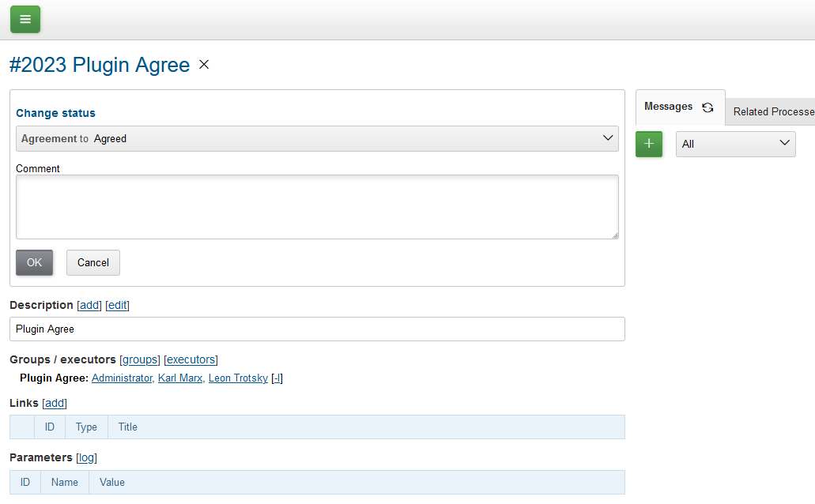This screenshot has width=815, height=504.
Task: Add a new description entry
Action: 89,305
